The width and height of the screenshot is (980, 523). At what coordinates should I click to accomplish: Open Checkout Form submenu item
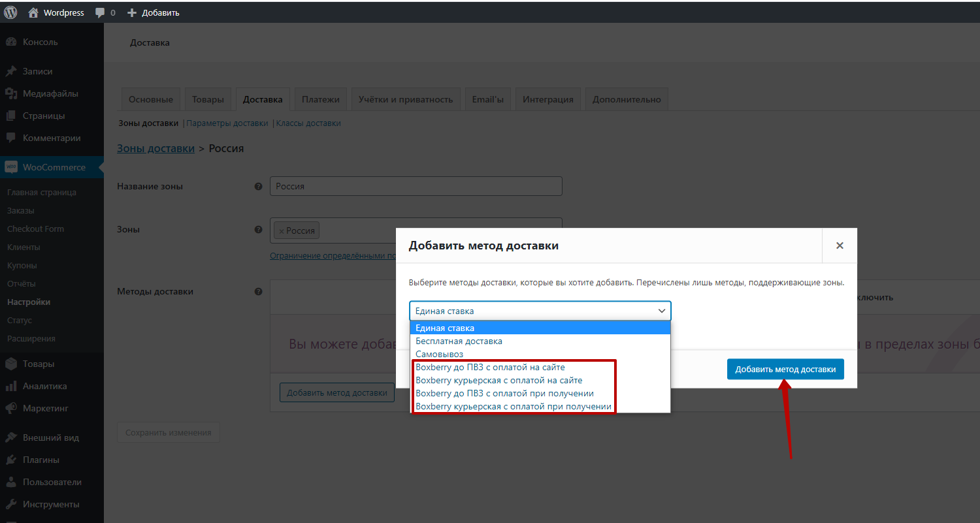point(35,229)
